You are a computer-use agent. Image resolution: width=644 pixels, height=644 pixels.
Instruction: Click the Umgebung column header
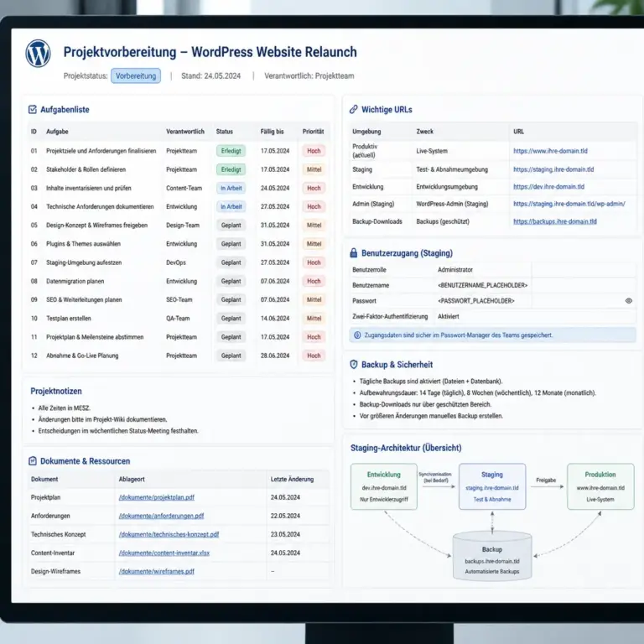[x=366, y=132]
